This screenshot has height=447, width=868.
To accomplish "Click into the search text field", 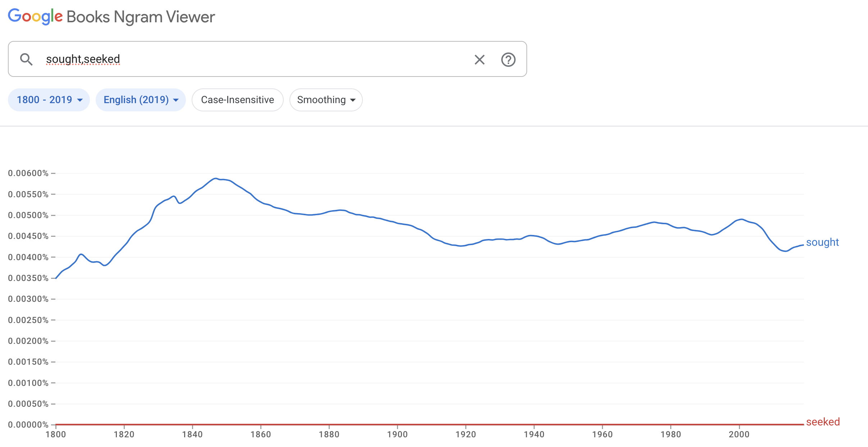I will pyautogui.click(x=252, y=59).
